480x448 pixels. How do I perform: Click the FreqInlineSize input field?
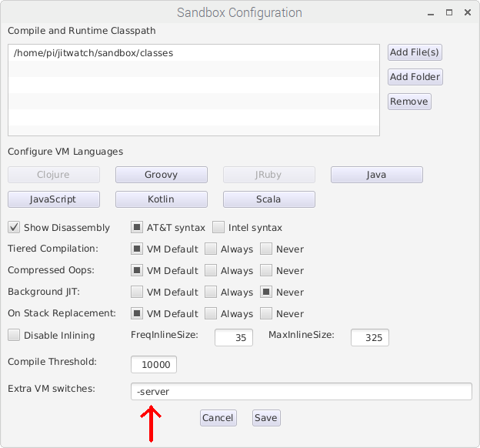[234, 338]
